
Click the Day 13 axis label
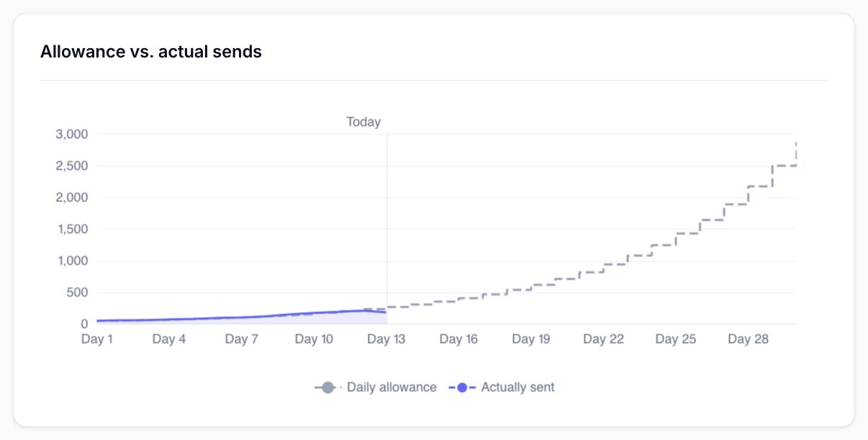tap(386, 339)
